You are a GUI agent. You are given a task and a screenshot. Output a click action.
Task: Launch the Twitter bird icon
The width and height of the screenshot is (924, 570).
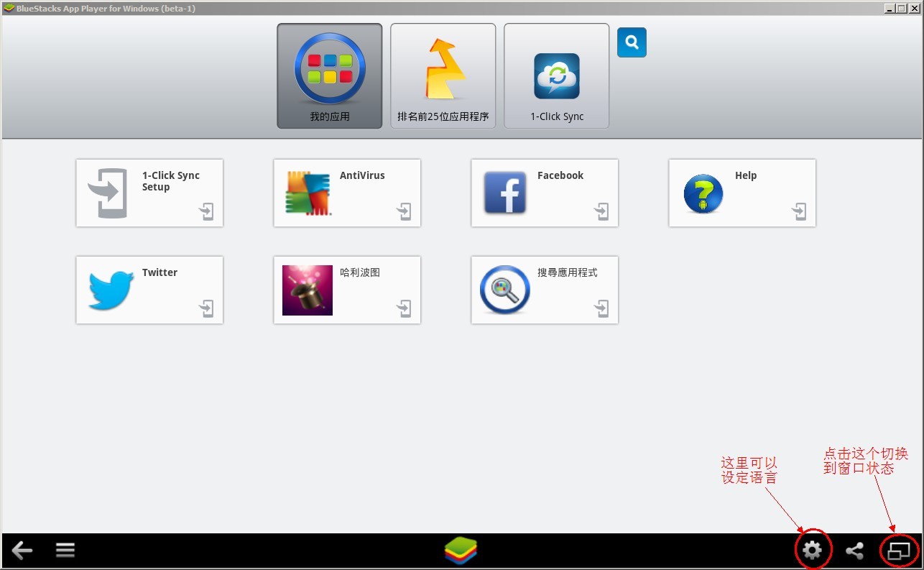pyautogui.click(x=111, y=290)
